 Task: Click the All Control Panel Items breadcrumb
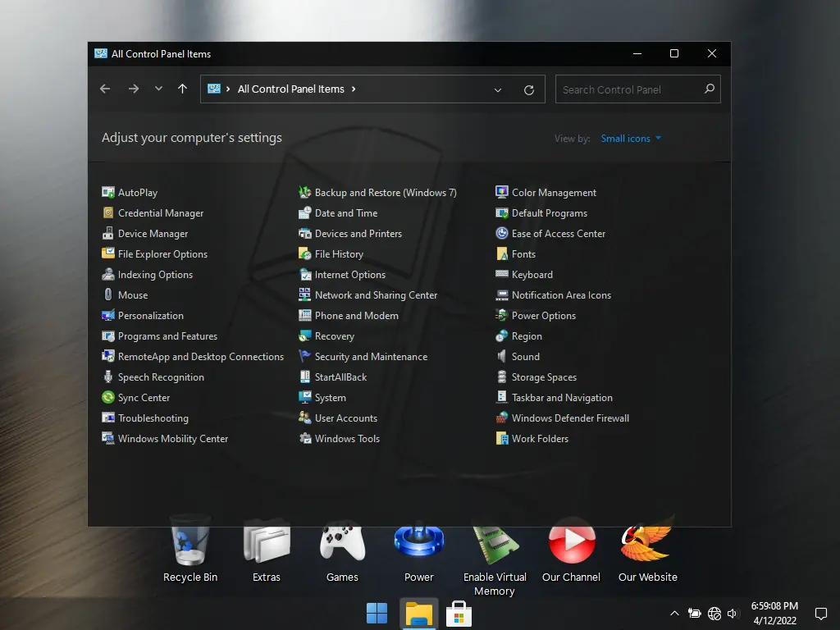pos(291,89)
